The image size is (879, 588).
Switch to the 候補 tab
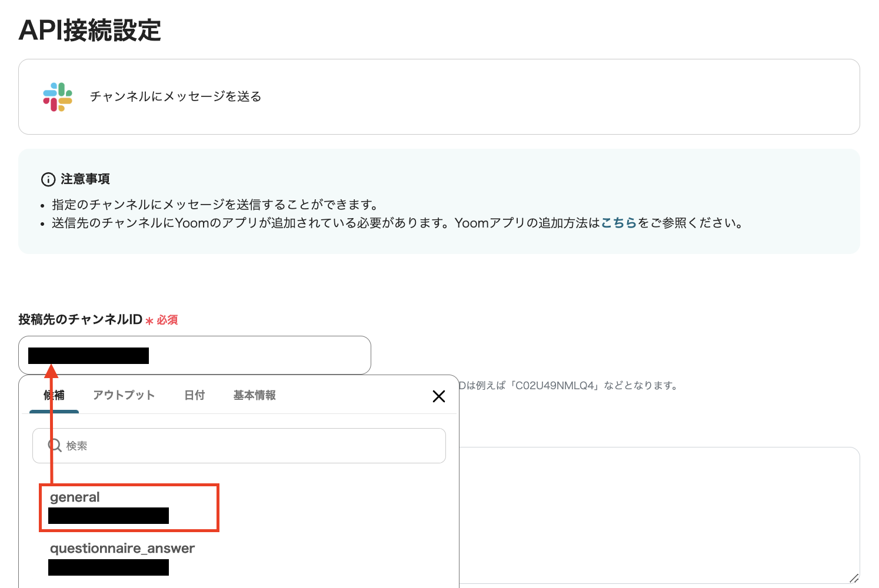pos(54,395)
